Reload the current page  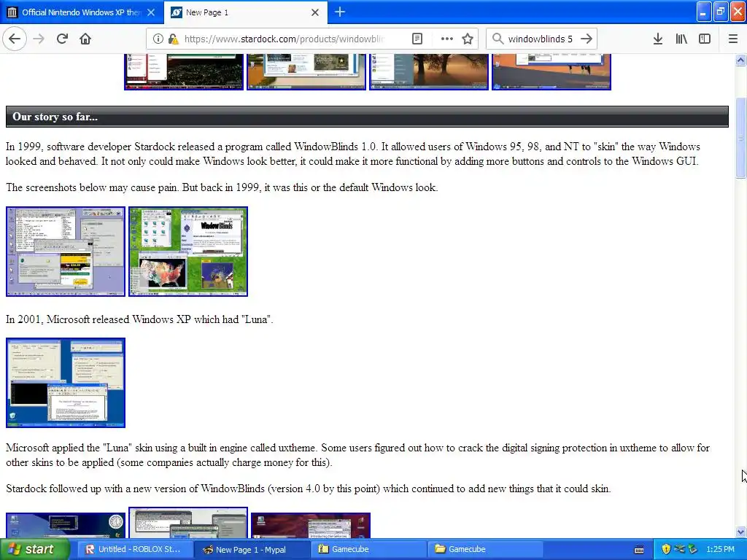62,39
